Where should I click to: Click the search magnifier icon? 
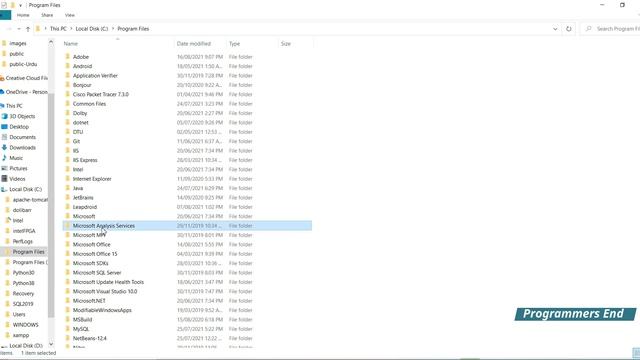588,29
